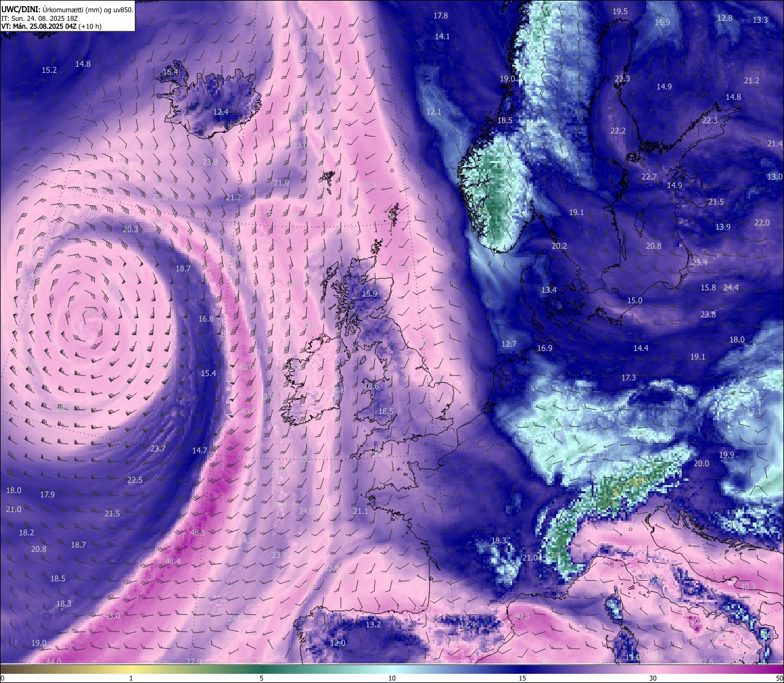Image resolution: width=784 pixels, height=683 pixels.
Task: Click the map value 17.8
Action: point(440,16)
